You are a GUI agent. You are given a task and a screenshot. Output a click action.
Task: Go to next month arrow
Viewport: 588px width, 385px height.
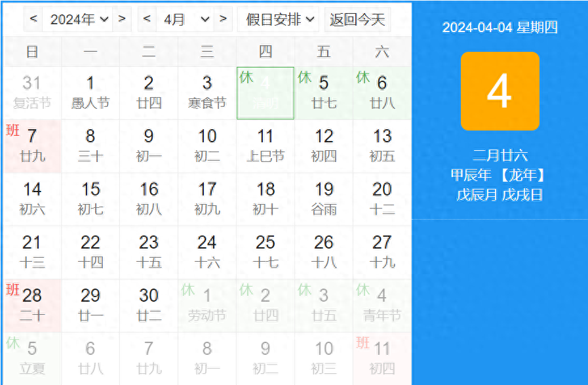pyautogui.click(x=224, y=20)
